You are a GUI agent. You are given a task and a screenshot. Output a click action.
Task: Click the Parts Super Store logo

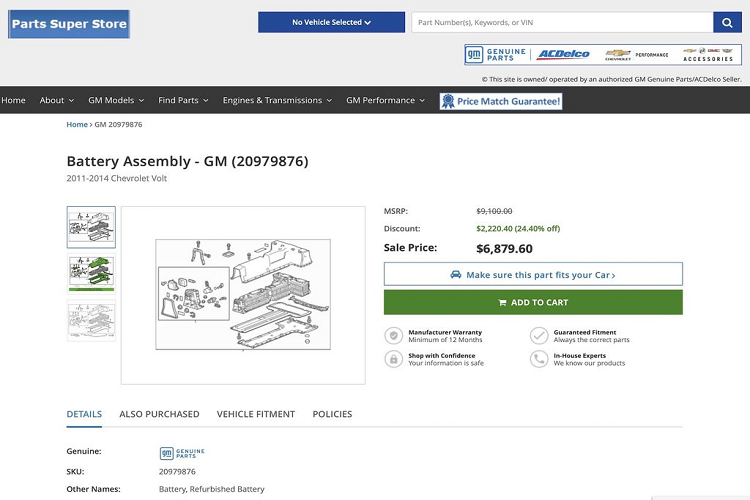click(69, 24)
